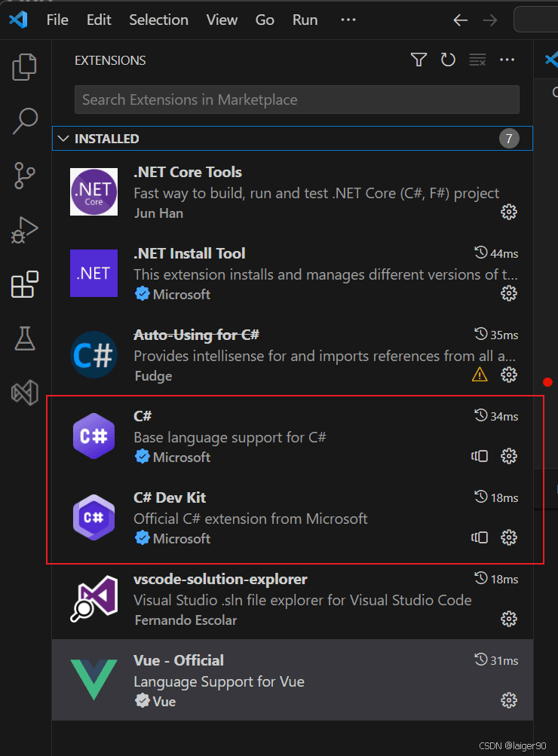Open the Run and Debug view

25,230
